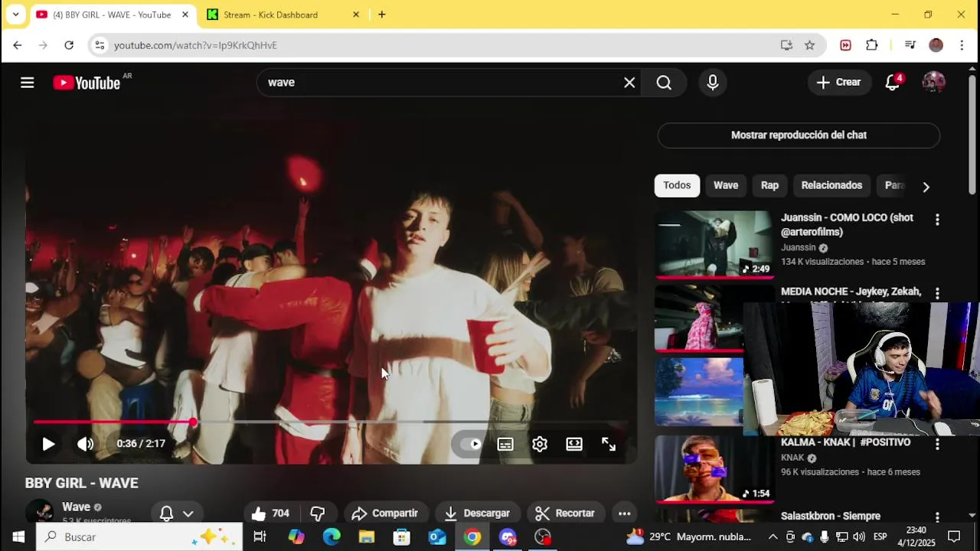The width and height of the screenshot is (980, 551).
Task: Open the YouTube hamburger guide menu
Action: [28, 83]
